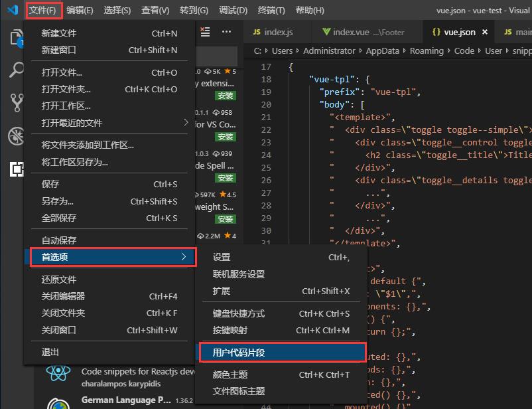Toggle 自动保存 option
The image size is (532, 409).
tap(109, 240)
